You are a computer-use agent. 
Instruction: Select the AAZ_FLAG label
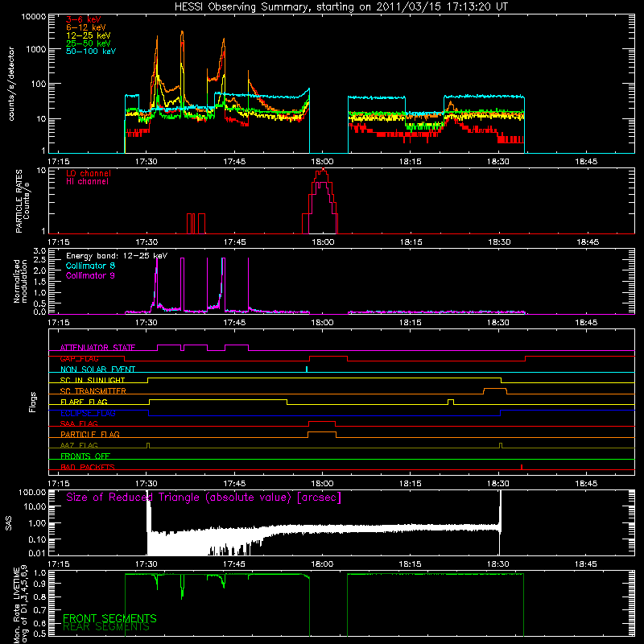coord(79,445)
